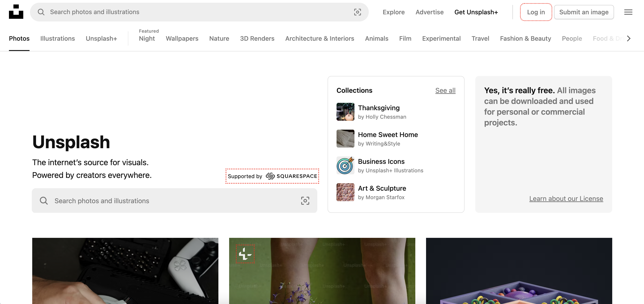644x304 pixels.
Task: Open the Fashion & Beauty category
Action: (525, 38)
